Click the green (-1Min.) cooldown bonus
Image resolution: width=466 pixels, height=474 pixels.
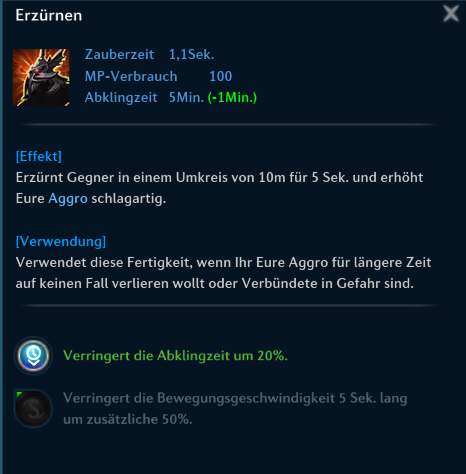(x=232, y=98)
